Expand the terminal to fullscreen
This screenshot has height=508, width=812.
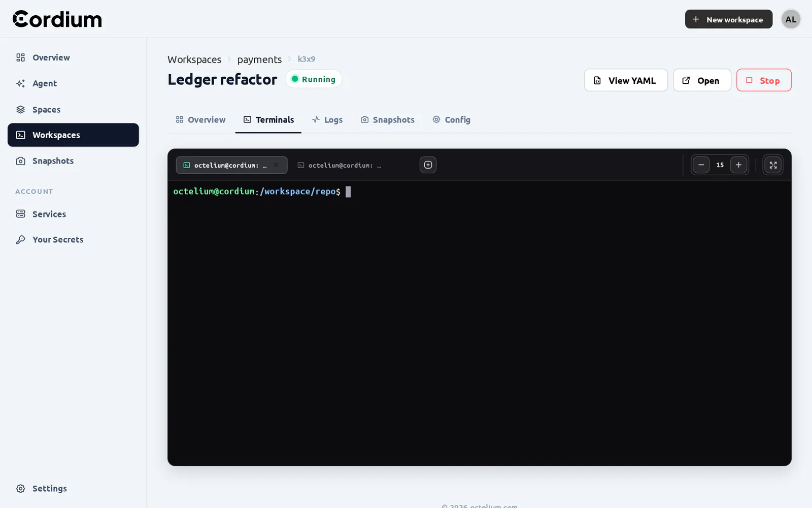[773, 165]
